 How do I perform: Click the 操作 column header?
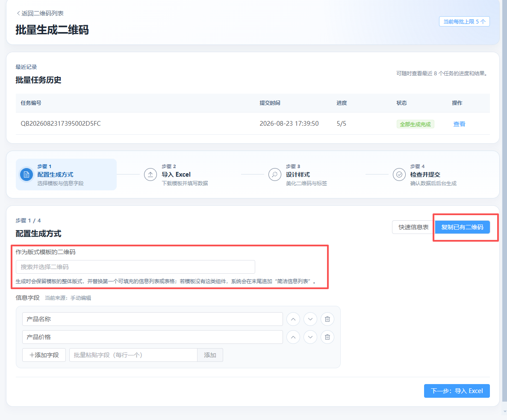click(457, 103)
